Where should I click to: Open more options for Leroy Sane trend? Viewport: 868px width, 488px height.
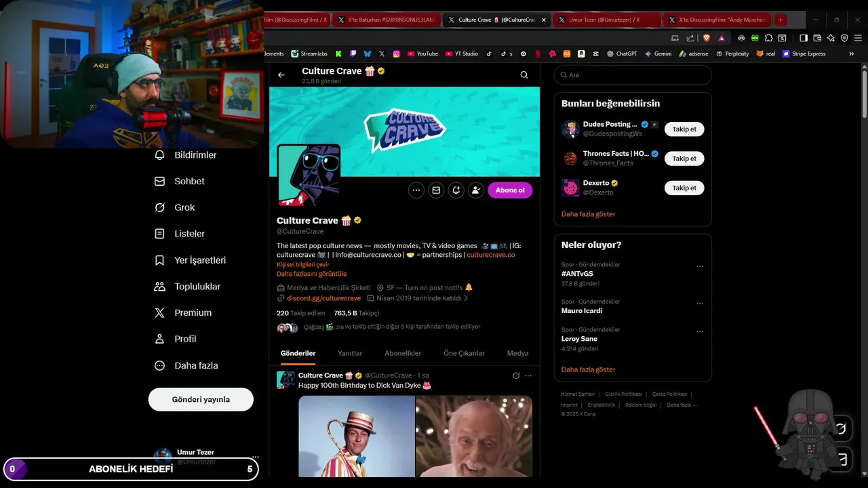700,331
